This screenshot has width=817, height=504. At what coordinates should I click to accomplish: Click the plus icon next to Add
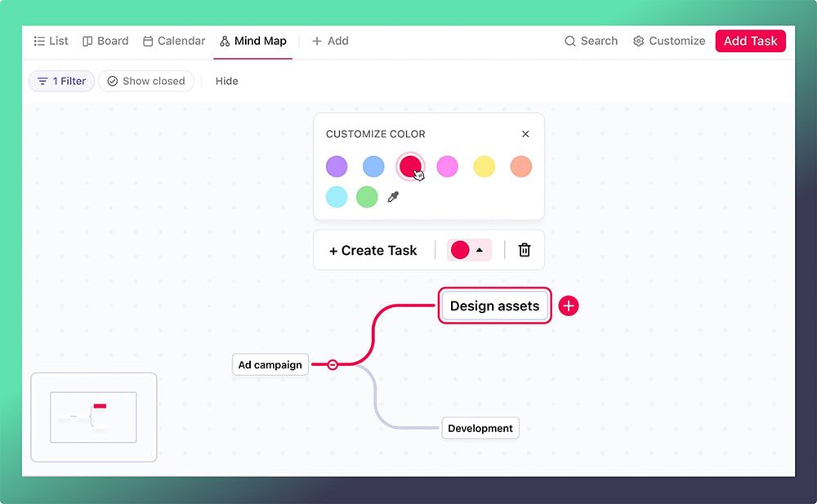point(316,41)
